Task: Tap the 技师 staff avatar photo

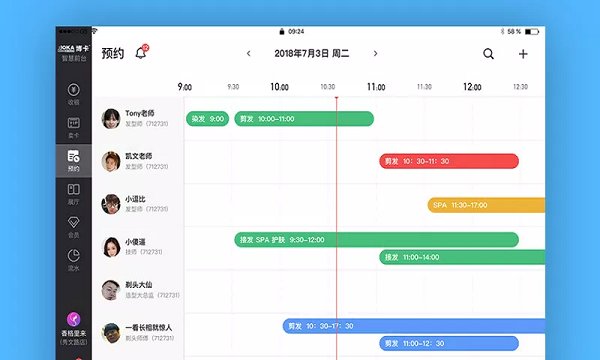Action: 111,247
